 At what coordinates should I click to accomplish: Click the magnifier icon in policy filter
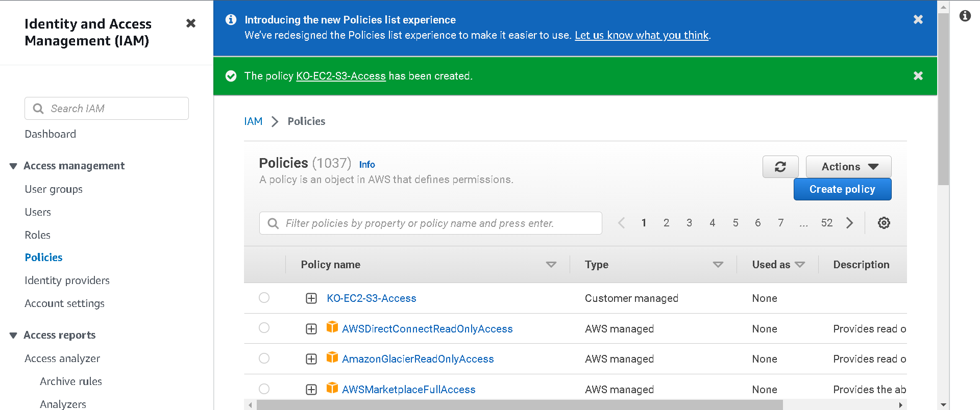tap(273, 223)
